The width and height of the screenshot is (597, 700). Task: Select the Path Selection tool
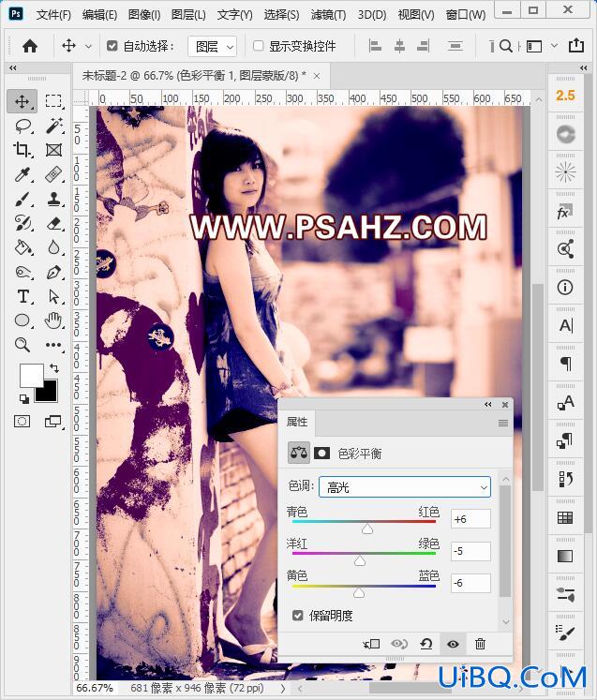pos(53,296)
